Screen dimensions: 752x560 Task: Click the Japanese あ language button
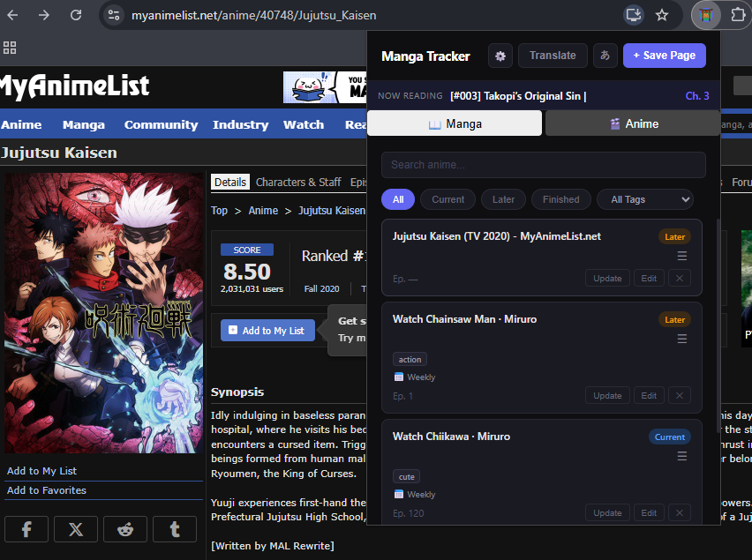(605, 56)
